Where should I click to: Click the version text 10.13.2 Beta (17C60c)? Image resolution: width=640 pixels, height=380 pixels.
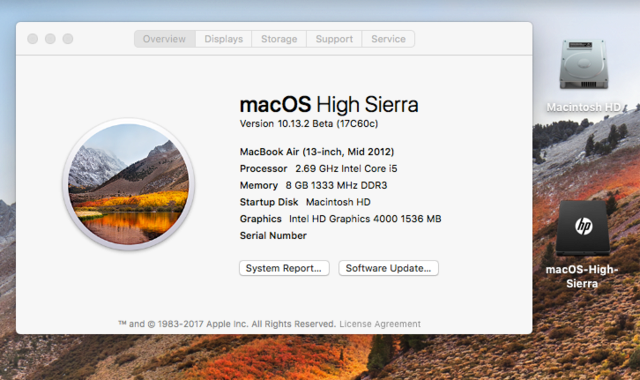pyautogui.click(x=309, y=124)
